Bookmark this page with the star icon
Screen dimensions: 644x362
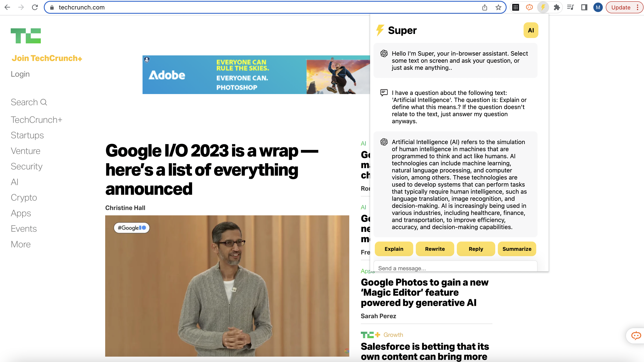(498, 7)
